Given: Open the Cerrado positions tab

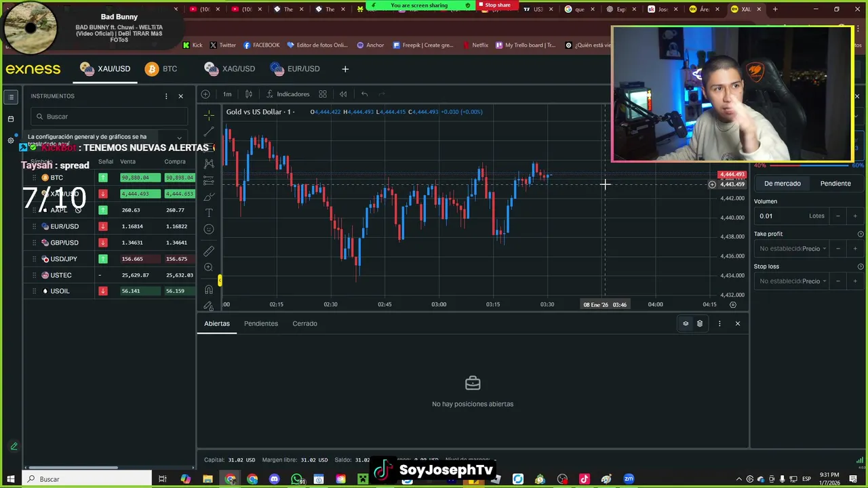Looking at the screenshot, I should click(304, 323).
